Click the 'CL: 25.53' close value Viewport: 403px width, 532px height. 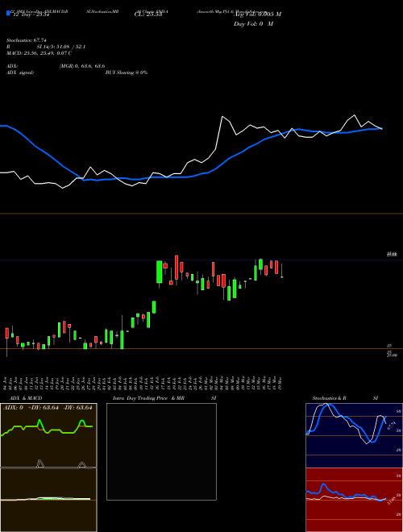click(x=148, y=15)
